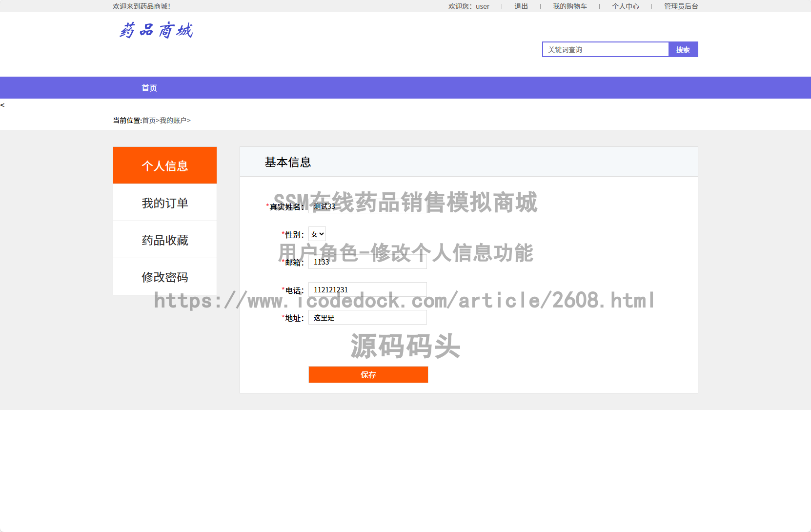
Task: Edit the 电话 phone number field
Action: point(367,289)
